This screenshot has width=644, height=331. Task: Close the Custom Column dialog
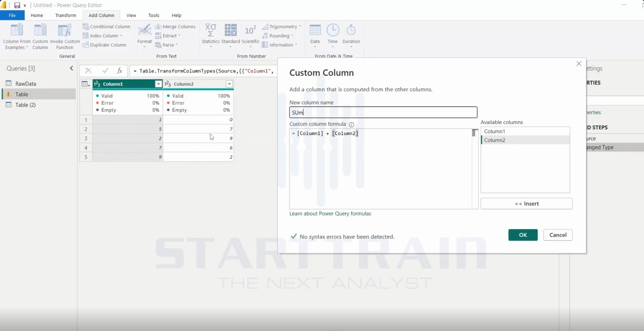579,64
